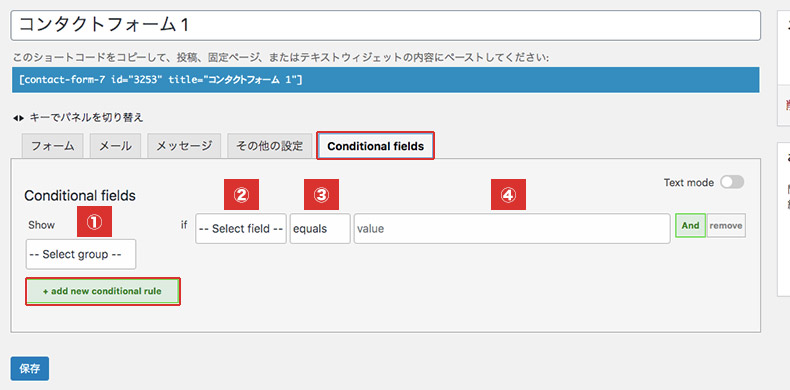The width and height of the screenshot is (790, 390).
Task: Toggle the Text mode switch
Action: click(x=732, y=182)
